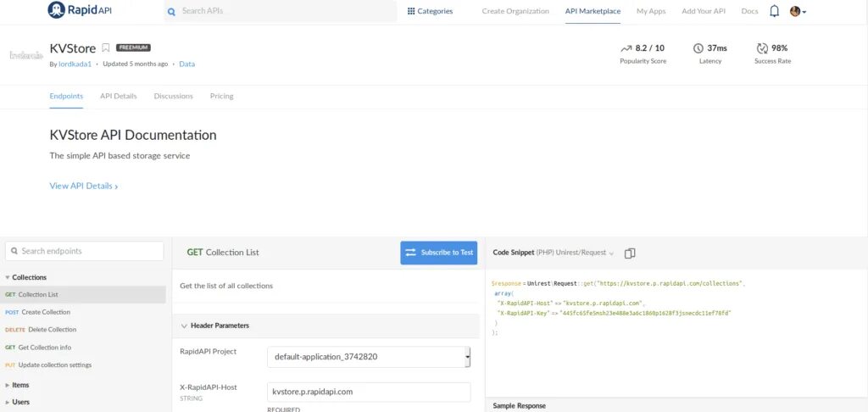This screenshot has height=412, width=868.
Task: Open My Apps
Action: 651,11
